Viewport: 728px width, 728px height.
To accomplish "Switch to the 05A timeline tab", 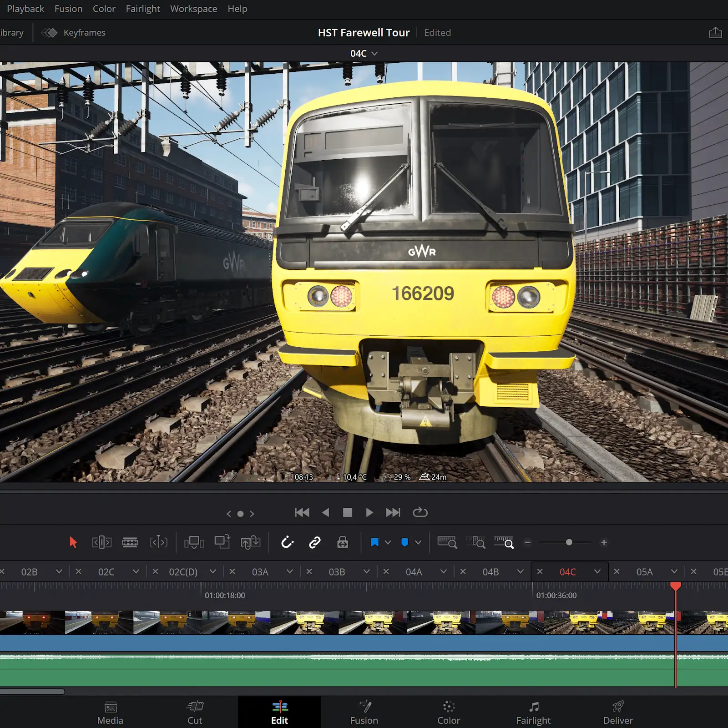I will point(645,572).
